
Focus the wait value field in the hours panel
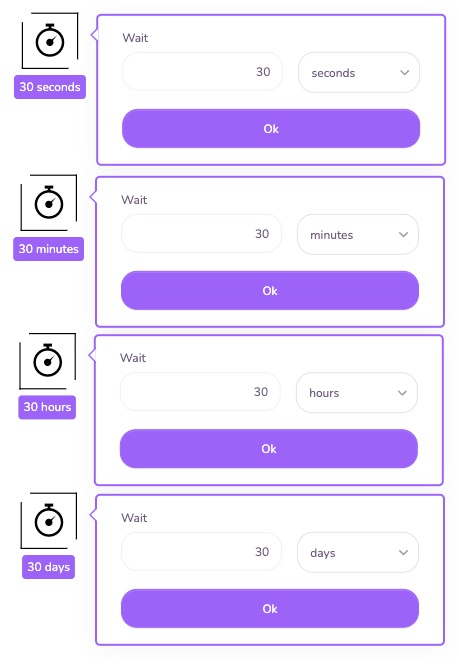[200, 392]
